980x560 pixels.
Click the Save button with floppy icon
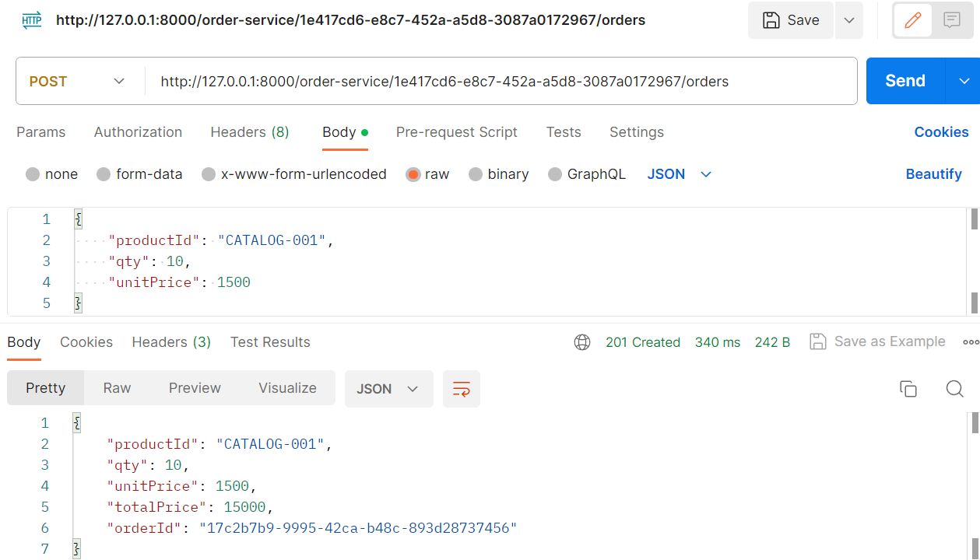point(790,20)
